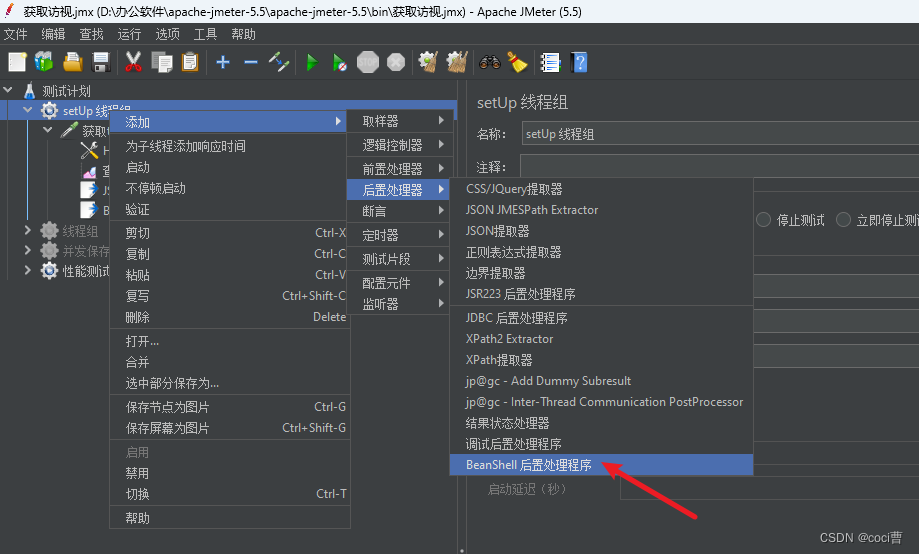The width and height of the screenshot is (919, 554).
Task: Open the 断言 submenu
Action: click(x=400, y=211)
